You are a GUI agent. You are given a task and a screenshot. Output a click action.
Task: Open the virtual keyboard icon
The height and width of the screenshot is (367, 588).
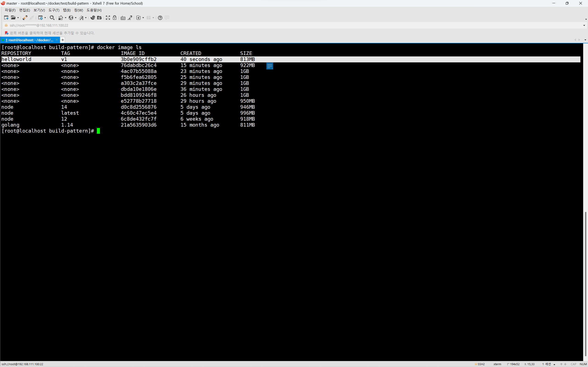(123, 18)
